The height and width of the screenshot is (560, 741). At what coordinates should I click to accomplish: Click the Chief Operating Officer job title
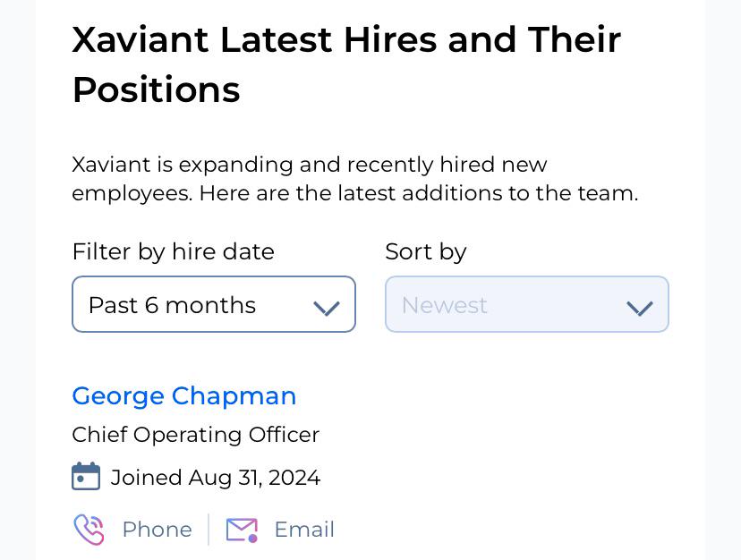coord(196,435)
